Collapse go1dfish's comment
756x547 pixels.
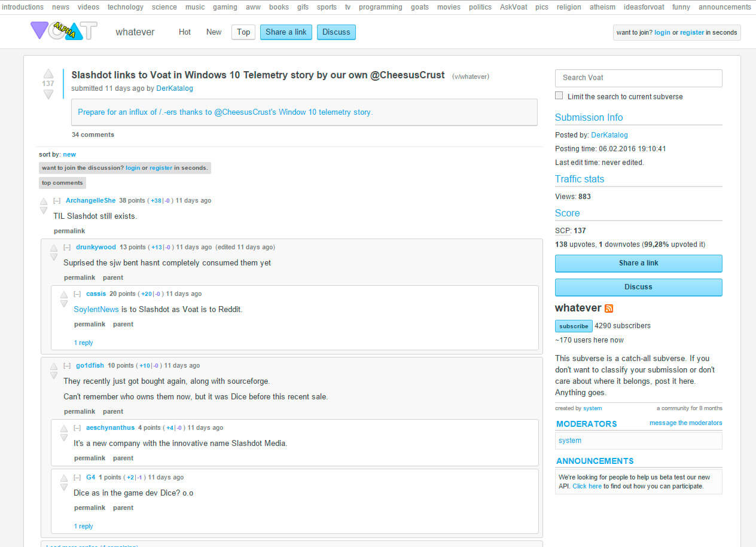coord(67,366)
